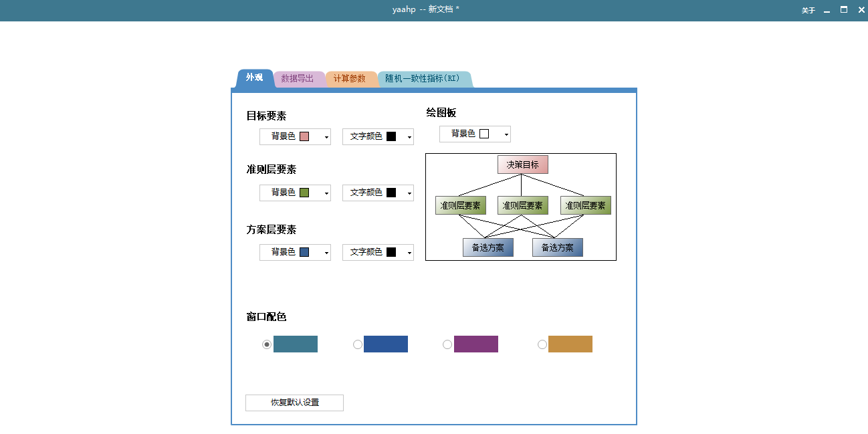Screen dimensions: 868x434
Task: Switch to the 数据导出 tab
Action: 297,78
